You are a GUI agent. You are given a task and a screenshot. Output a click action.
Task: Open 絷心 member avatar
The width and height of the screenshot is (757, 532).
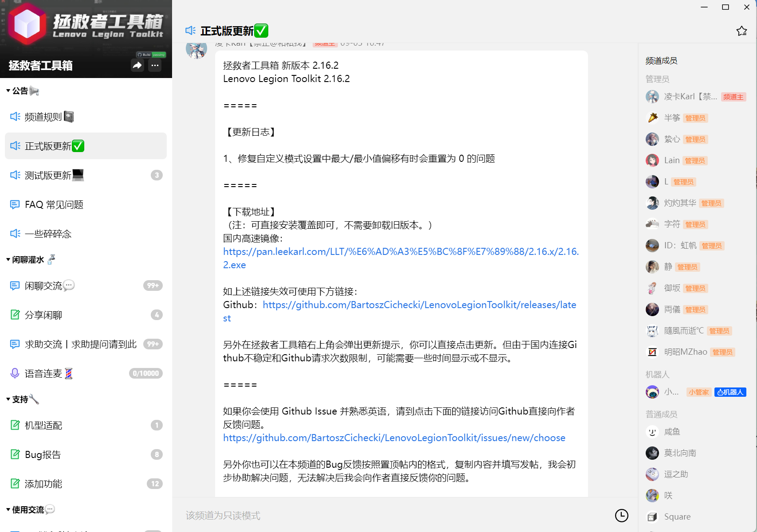pyautogui.click(x=652, y=139)
